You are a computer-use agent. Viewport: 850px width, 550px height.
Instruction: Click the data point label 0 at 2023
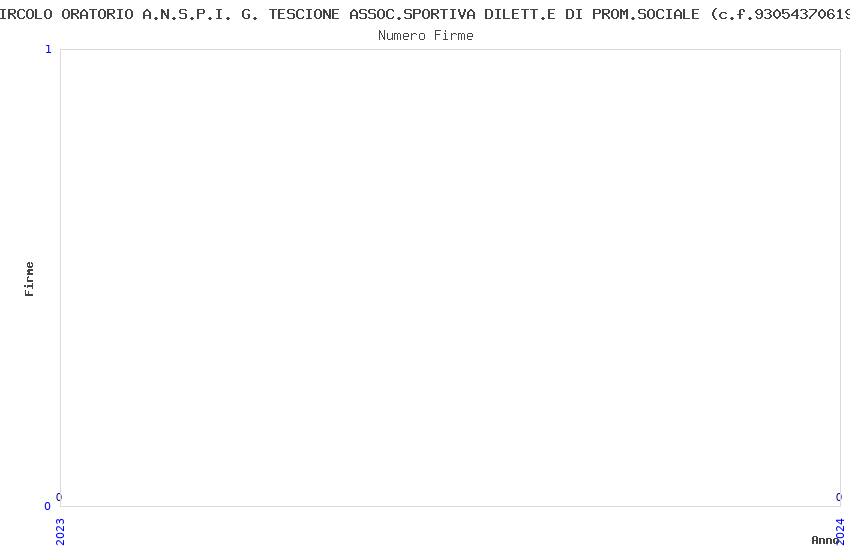coord(59,497)
